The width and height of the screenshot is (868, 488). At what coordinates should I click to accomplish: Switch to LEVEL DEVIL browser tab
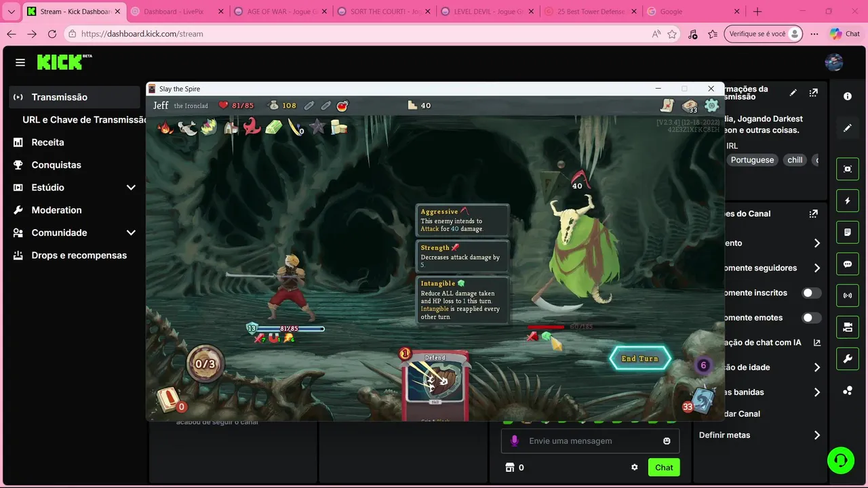coord(486,12)
